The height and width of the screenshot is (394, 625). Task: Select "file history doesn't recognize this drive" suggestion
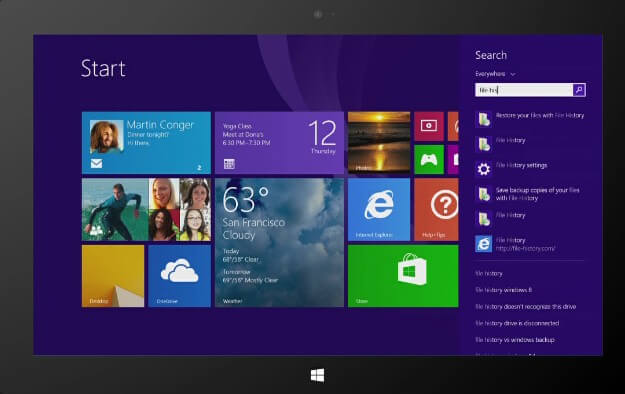pyautogui.click(x=525, y=307)
